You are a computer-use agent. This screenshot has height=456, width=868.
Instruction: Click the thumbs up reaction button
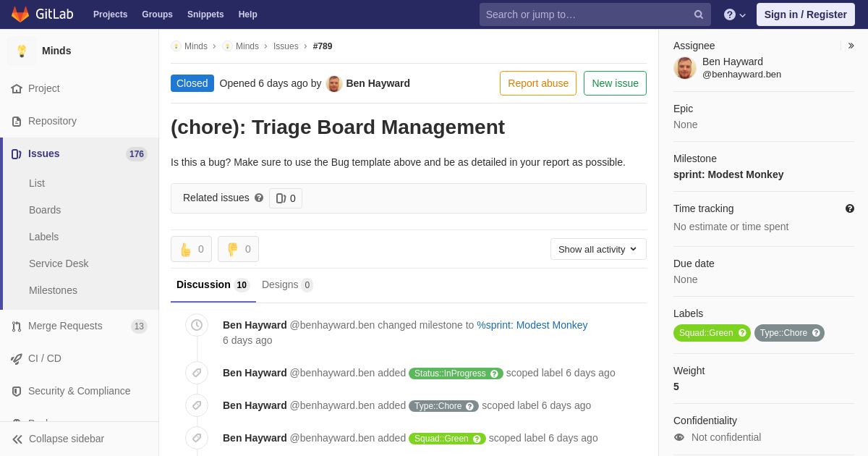pyautogui.click(x=191, y=249)
